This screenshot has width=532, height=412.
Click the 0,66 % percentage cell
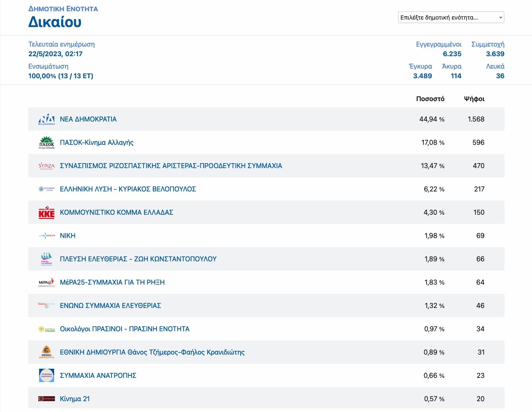click(x=434, y=375)
